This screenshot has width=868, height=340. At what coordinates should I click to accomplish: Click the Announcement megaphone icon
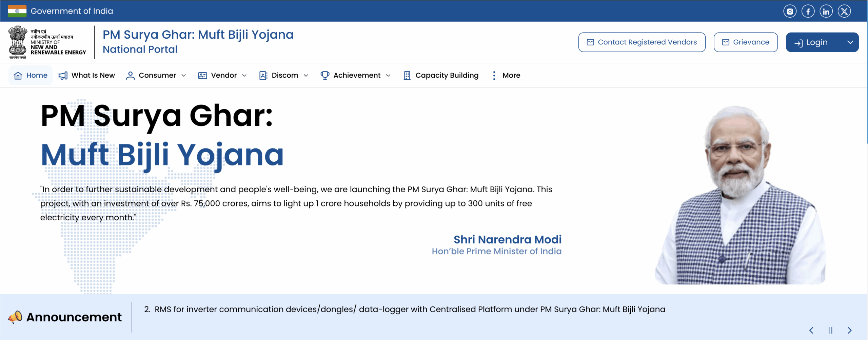pyautogui.click(x=15, y=317)
